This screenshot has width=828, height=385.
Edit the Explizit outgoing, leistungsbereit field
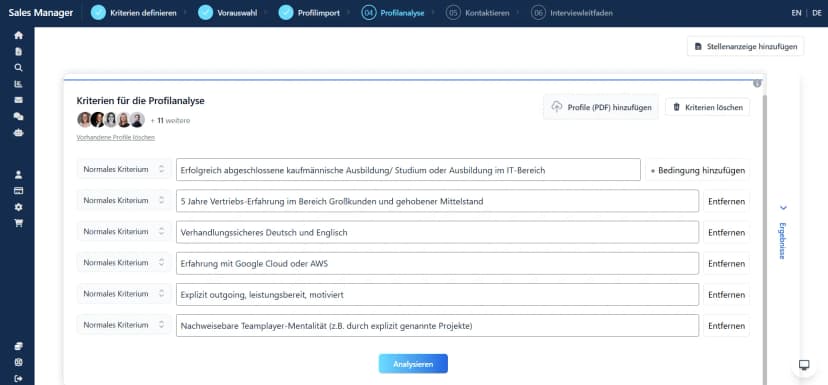pos(437,295)
